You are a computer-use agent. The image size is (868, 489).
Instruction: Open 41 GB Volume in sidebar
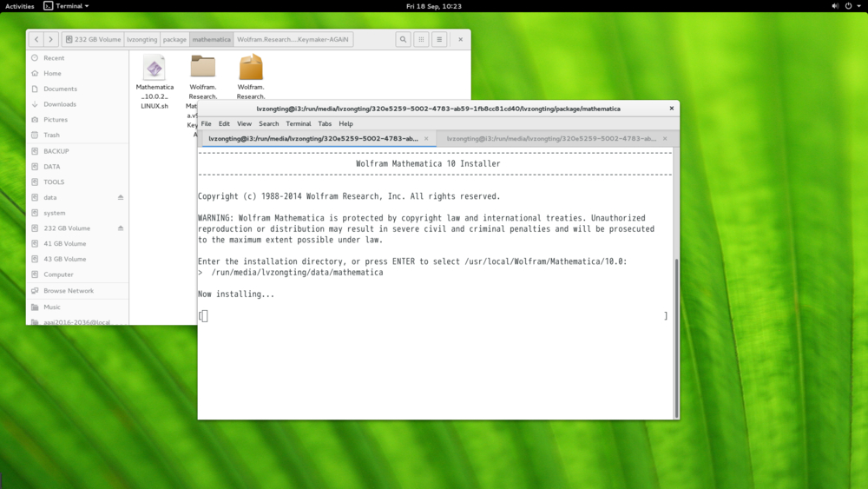[x=77, y=244]
